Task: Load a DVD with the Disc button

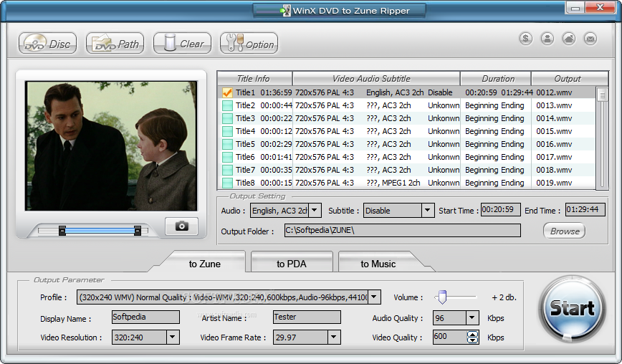Action: point(47,43)
